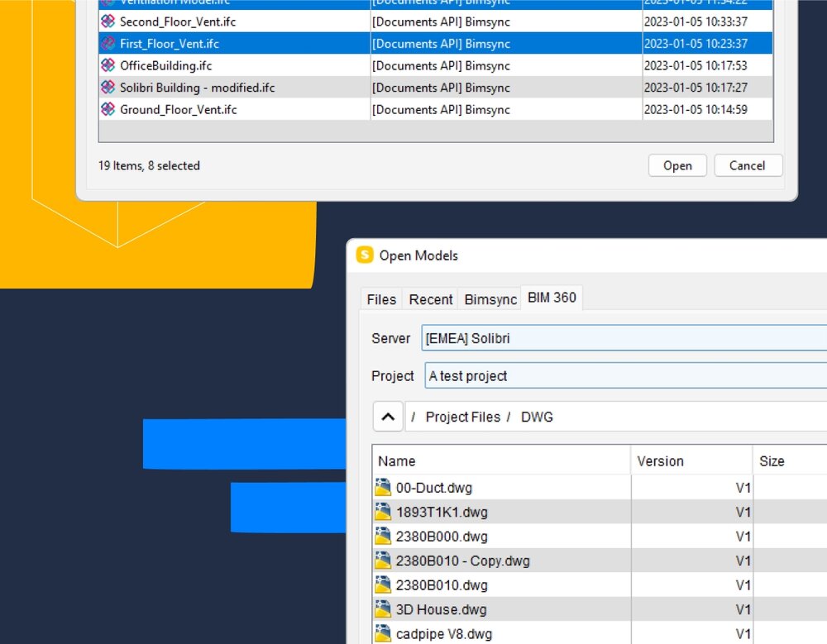Select Solibri Building - modified.ifc
The image size is (827, 644).
(x=436, y=87)
